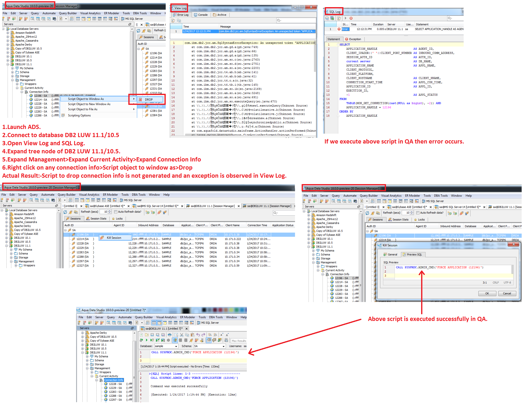Tick Auto Refresh data in window showing Application Status

(116, 212)
